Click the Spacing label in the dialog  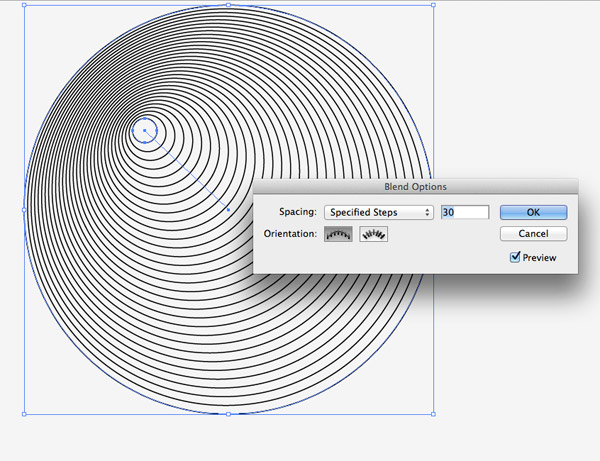pos(296,212)
